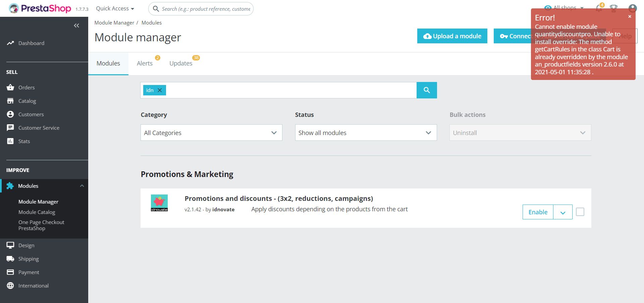Screen dimensions: 644x303
Task: Tick the Promotions and discounts module checkbox
Action: (x=580, y=212)
